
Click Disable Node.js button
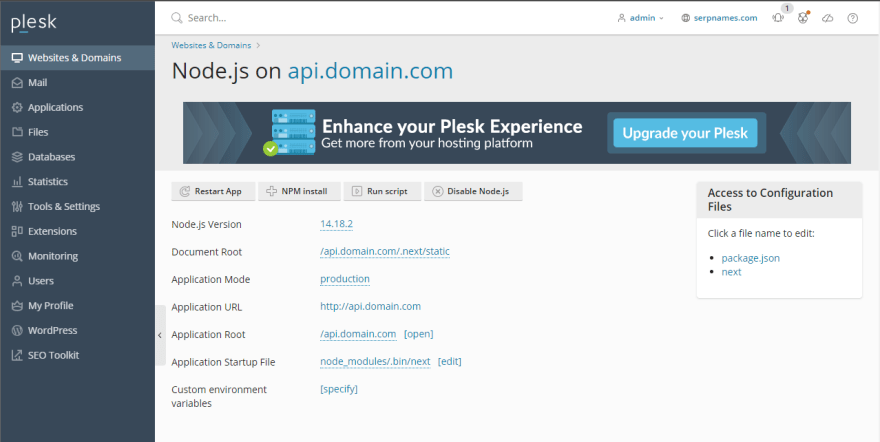click(473, 191)
